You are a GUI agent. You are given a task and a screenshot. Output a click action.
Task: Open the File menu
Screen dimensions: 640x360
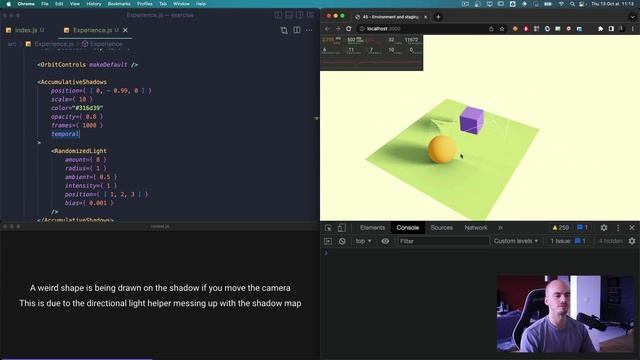pos(45,4)
